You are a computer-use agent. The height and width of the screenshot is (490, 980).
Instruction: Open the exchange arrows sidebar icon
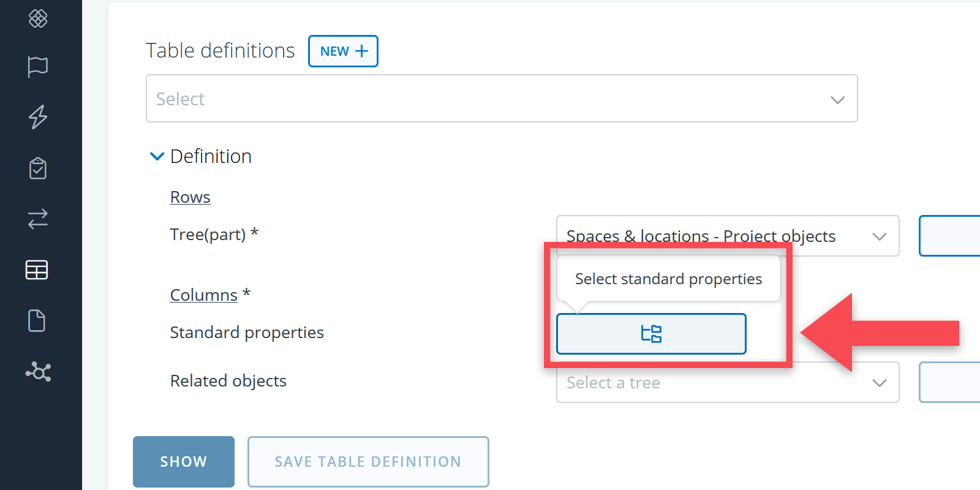pos(38,219)
